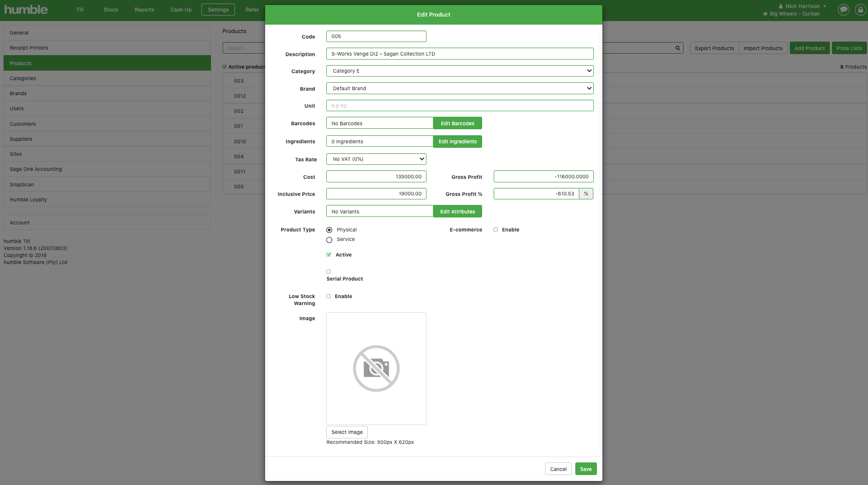
Task: Open SnapScan in sidebar
Action: click(x=107, y=184)
